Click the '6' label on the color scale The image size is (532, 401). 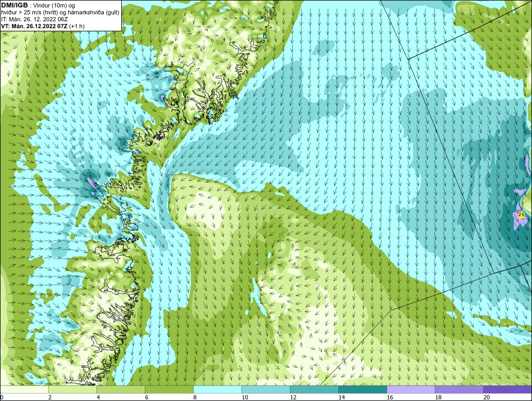(147, 397)
